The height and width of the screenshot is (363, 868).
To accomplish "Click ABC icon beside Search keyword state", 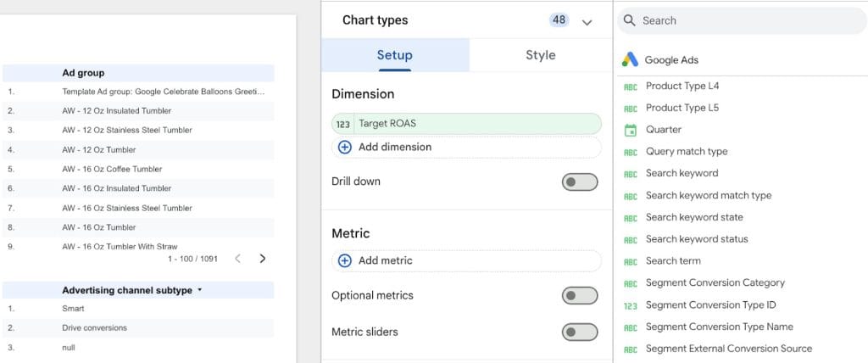I will [631, 218].
